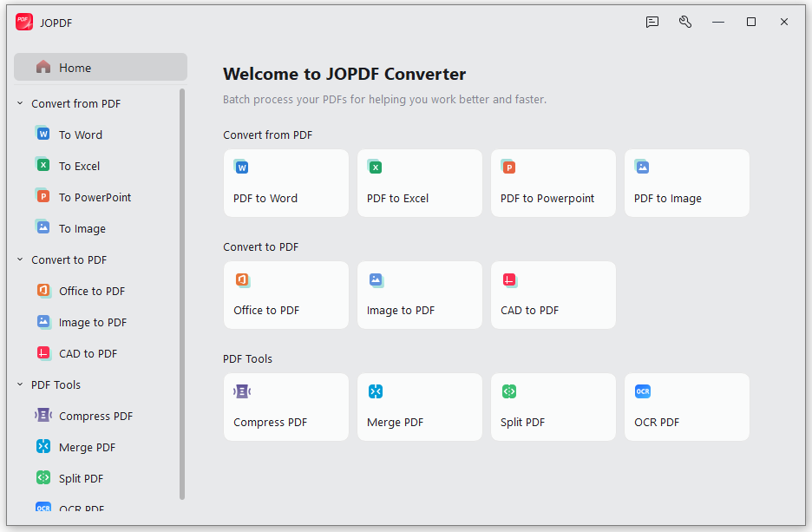Collapse the Convert to PDF sidebar section
Image resolution: width=812 pixels, height=532 pixels.
20,259
